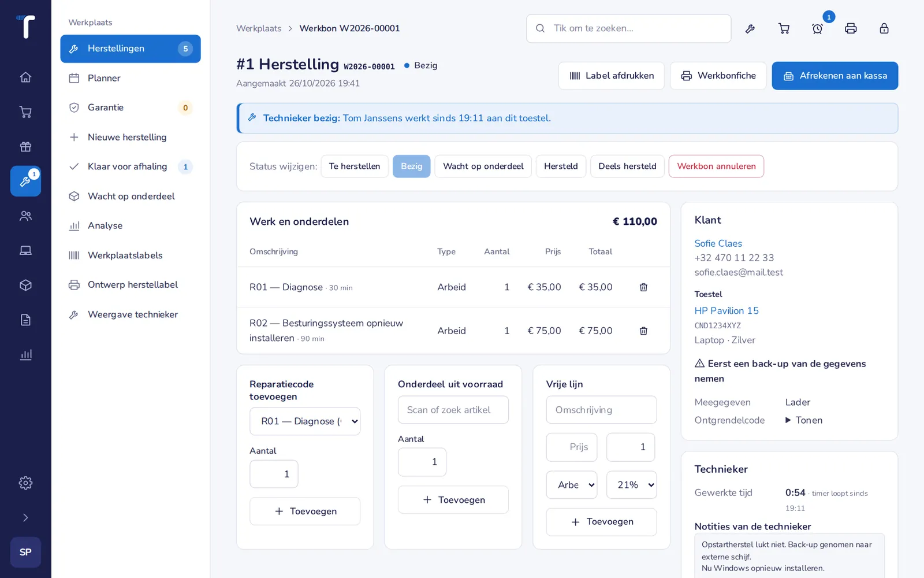
Task: Open the bar chart reports icon in left rail
Action: 25,355
